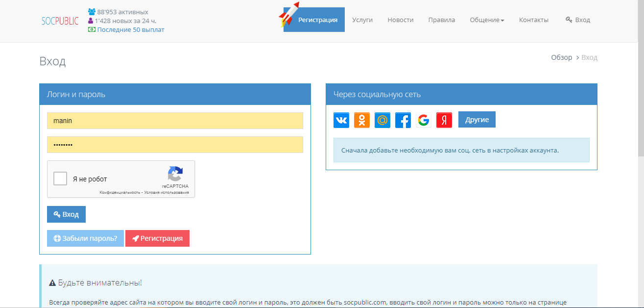Click the "88'953 активных" counter text
Image resolution: width=644 pixels, height=308 pixels.
tap(122, 12)
